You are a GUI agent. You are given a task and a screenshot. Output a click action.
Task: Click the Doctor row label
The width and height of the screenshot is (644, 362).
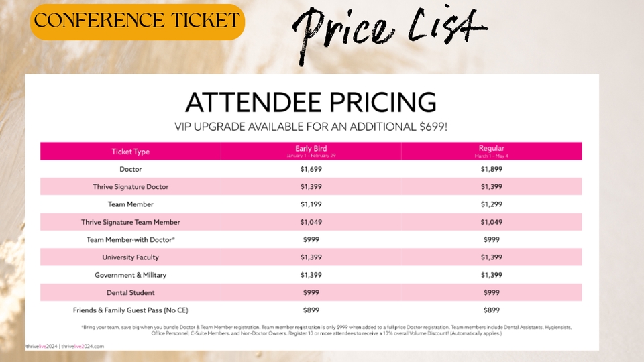tap(131, 169)
